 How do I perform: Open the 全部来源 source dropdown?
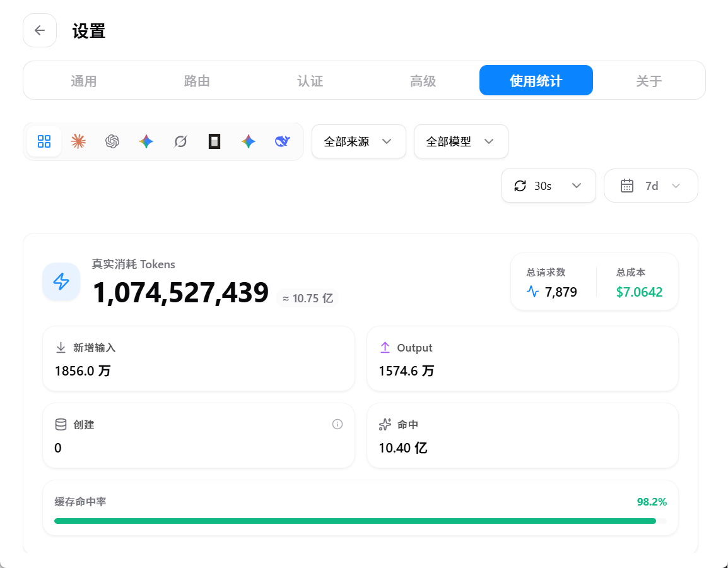[359, 141]
